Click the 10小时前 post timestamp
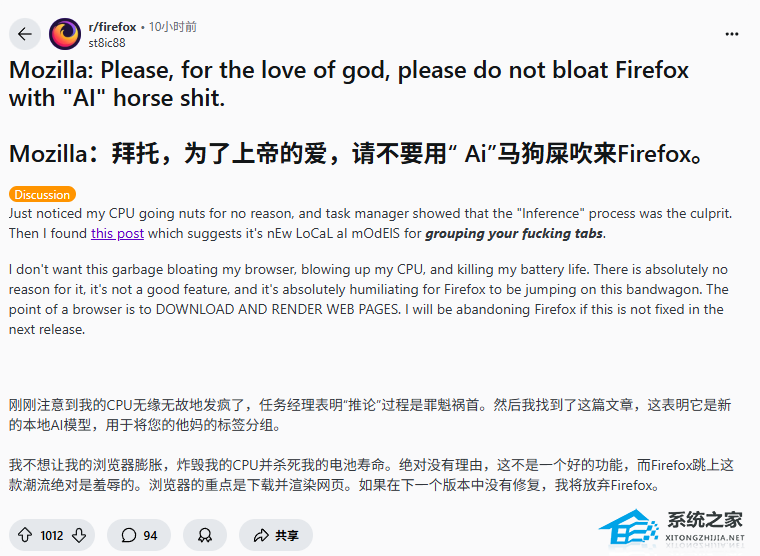 coord(173,27)
